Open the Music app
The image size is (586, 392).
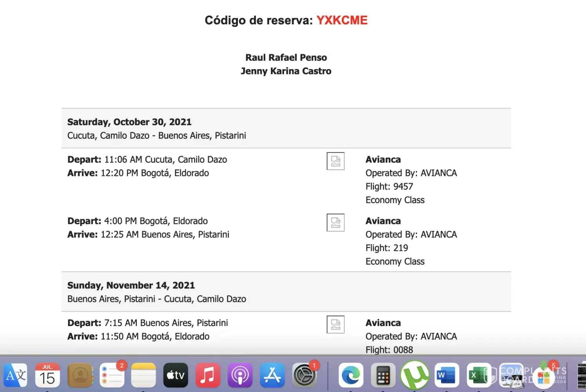click(x=208, y=376)
